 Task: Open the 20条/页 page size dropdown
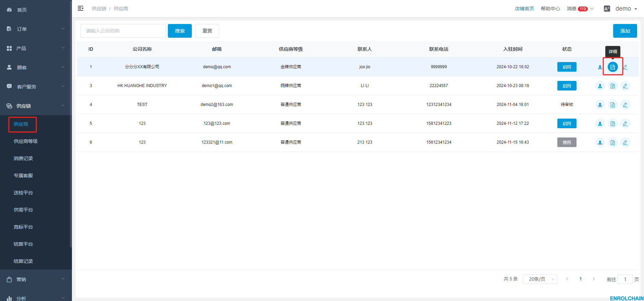click(540, 279)
